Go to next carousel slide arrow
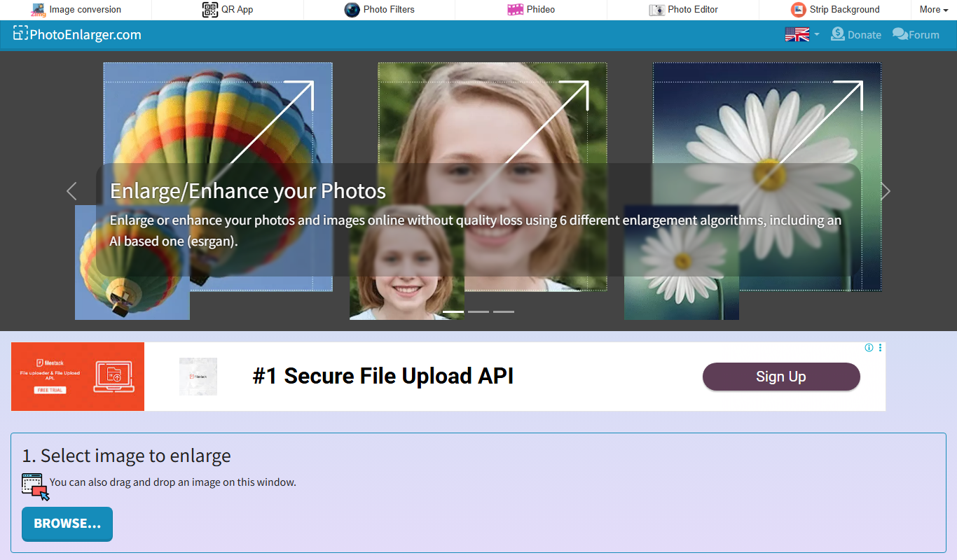957x560 pixels. coord(886,191)
